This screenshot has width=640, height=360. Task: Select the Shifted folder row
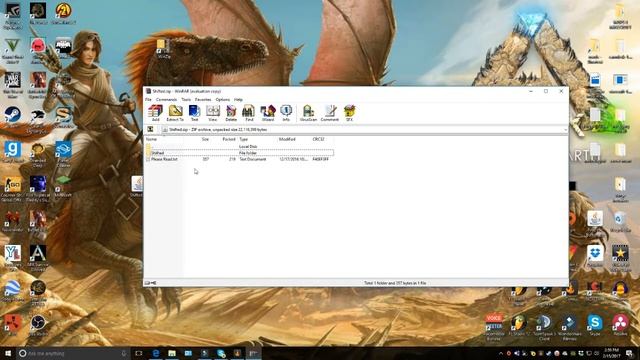240,153
